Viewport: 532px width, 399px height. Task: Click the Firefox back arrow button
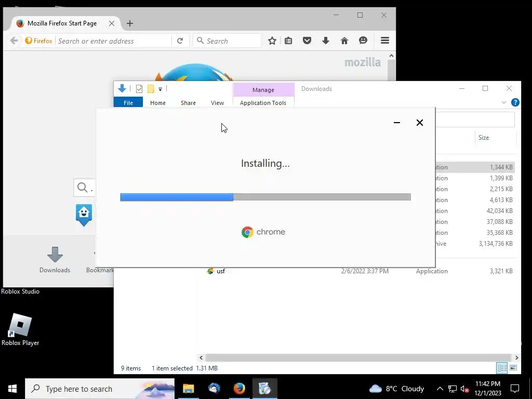[14, 41]
